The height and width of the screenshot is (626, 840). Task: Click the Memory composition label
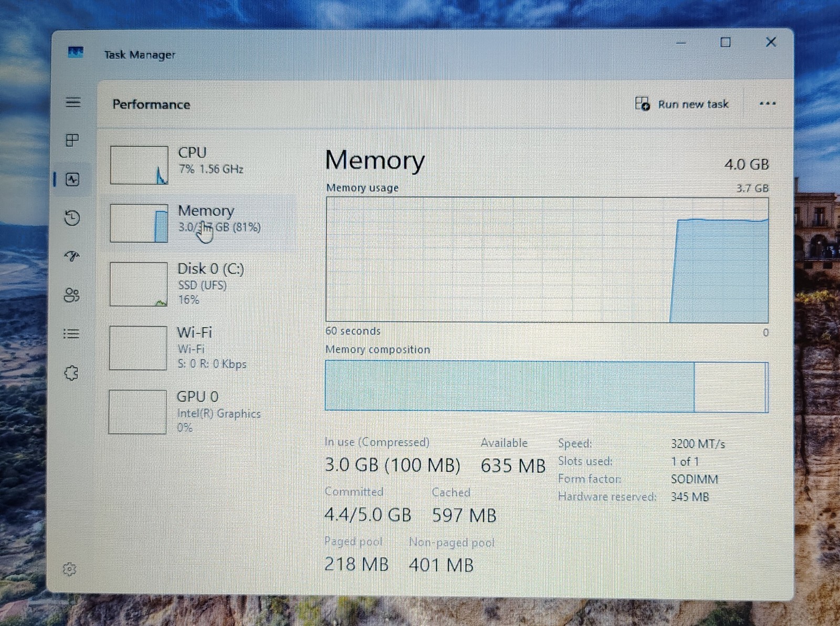pyautogui.click(x=377, y=349)
